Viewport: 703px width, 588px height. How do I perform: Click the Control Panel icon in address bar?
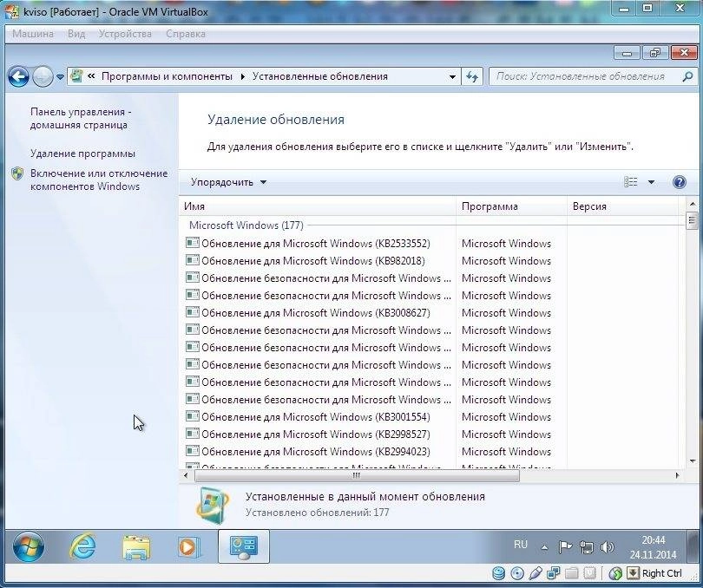(77, 76)
